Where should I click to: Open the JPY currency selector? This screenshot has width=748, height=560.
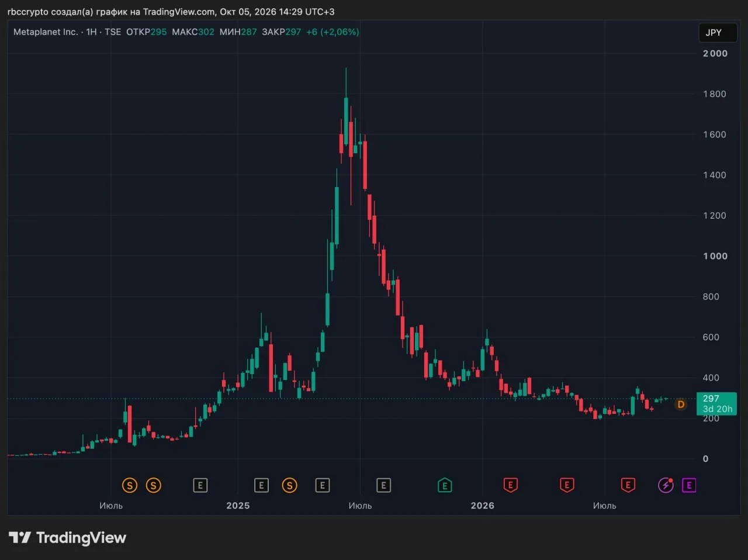click(x=718, y=33)
